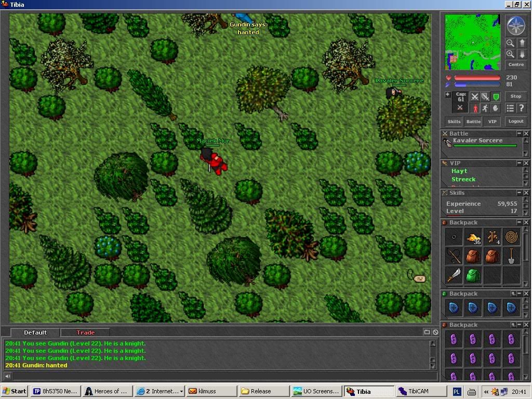Viewport: 532px width, 399px height.
Task: Open the Battle window button
Action: (x=473, y=122)
